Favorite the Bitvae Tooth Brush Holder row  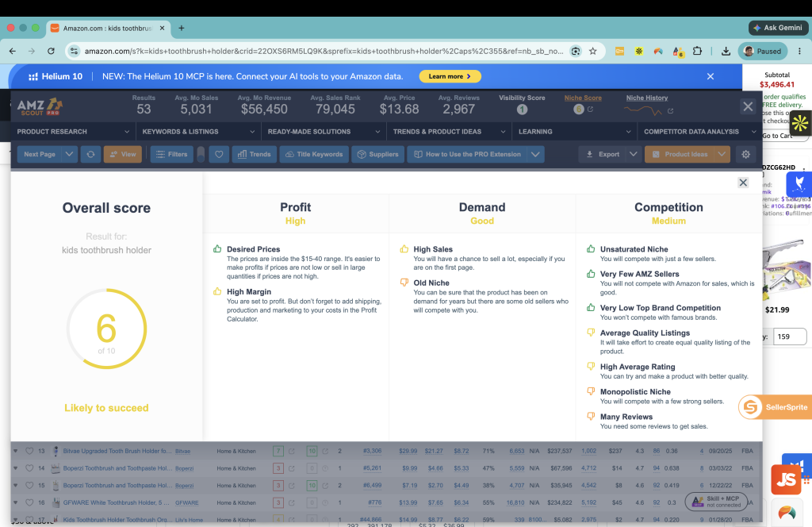coord(29,451)
